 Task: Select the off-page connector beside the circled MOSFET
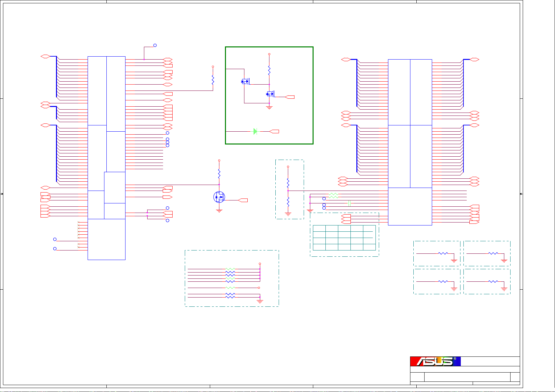[243, 200]
